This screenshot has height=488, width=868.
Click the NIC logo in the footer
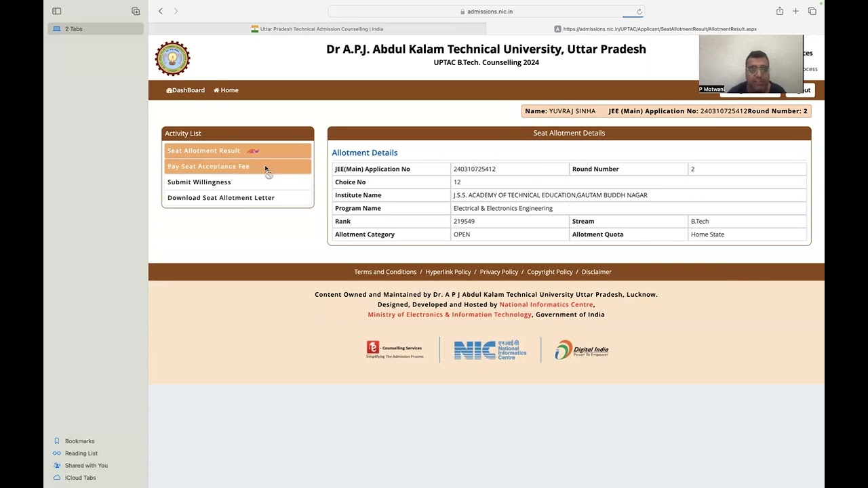point(490,350)
